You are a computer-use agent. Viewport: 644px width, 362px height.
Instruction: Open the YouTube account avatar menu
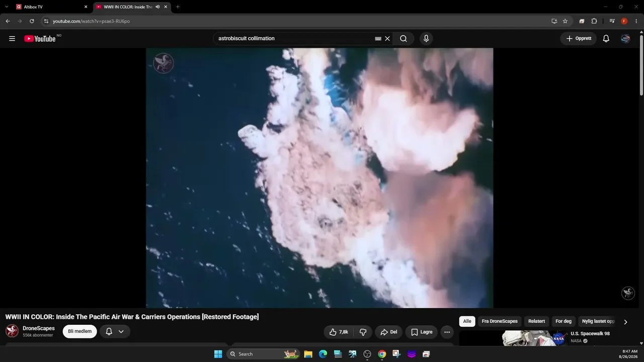pyautogui.click(x=625, y=39)
